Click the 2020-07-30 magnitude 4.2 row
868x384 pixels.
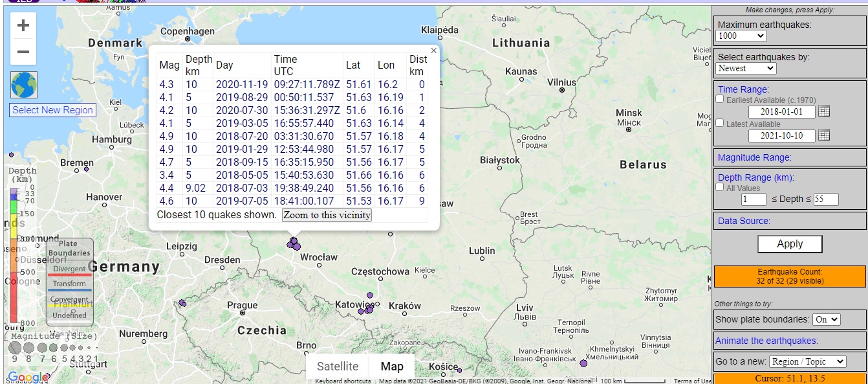(x=292, y=110)
